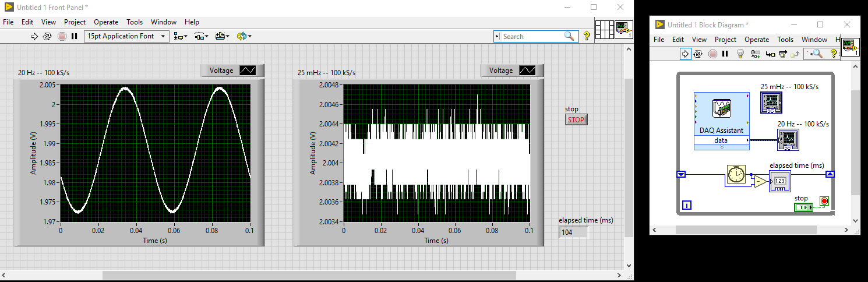Open the 15pt Application Font dropdown

point(126,36)
